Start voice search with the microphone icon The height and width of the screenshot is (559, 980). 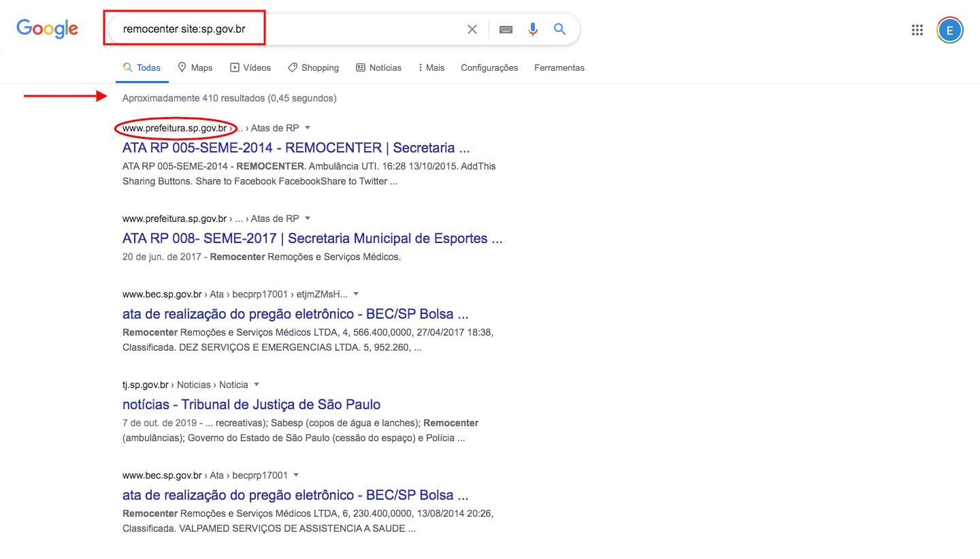point(533,29)
